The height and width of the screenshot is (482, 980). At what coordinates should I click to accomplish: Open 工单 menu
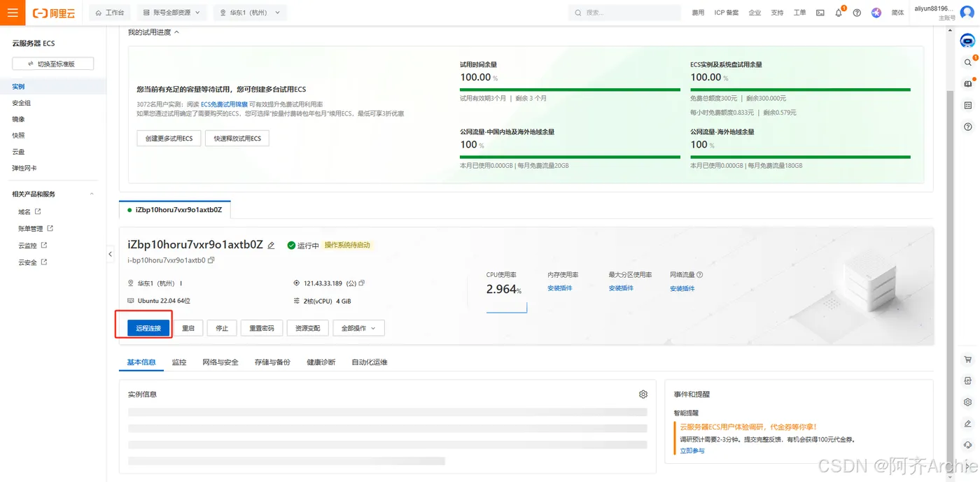[799, 13]
